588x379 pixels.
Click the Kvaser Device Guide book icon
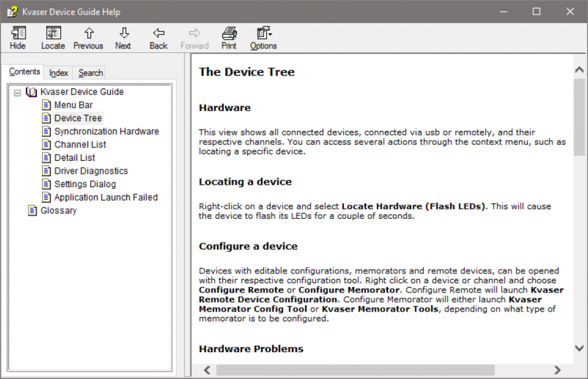tap(32, 92)
